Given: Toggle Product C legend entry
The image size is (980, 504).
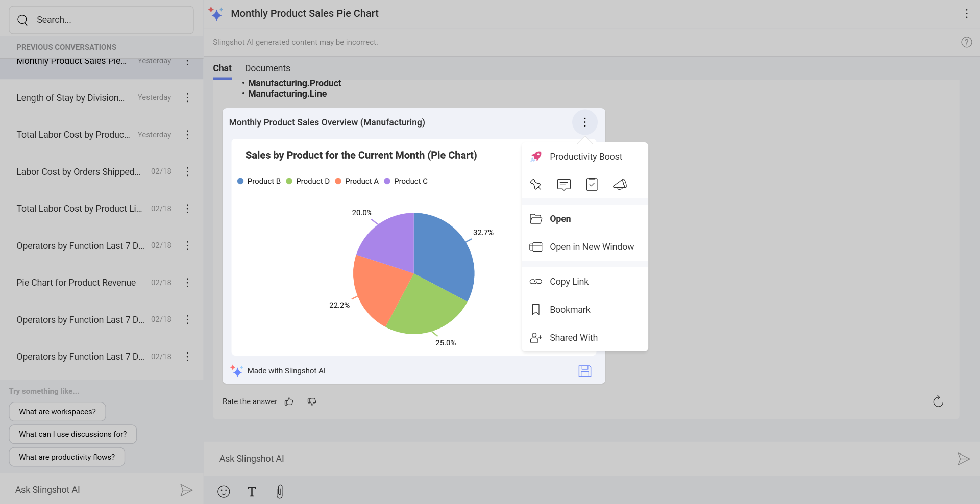Looking at the screenshot, I should tap(406, 181).
